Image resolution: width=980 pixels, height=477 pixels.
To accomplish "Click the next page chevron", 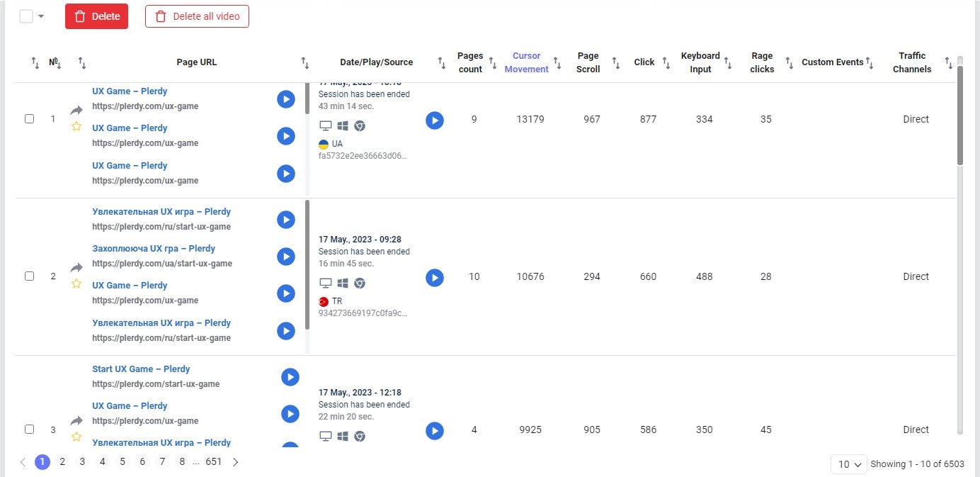I will click(x=236, y=462).
